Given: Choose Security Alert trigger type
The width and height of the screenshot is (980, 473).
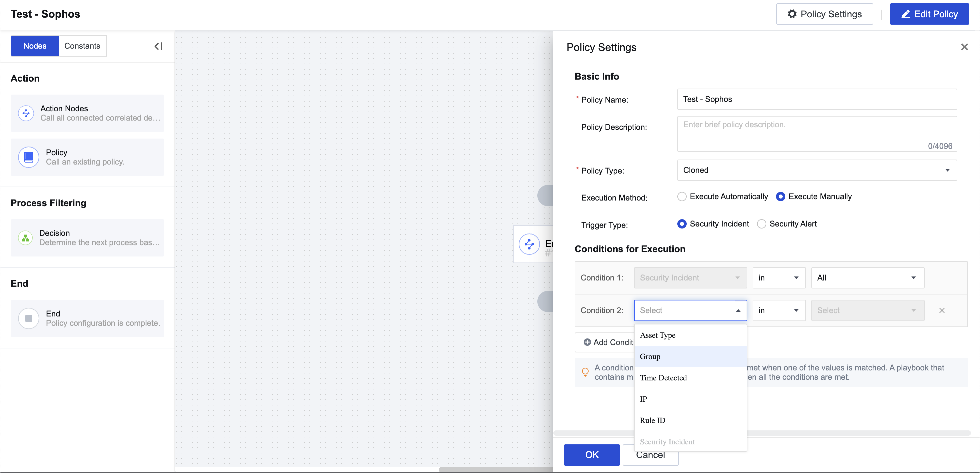Looking at the screenshot, I should point(761,224).
